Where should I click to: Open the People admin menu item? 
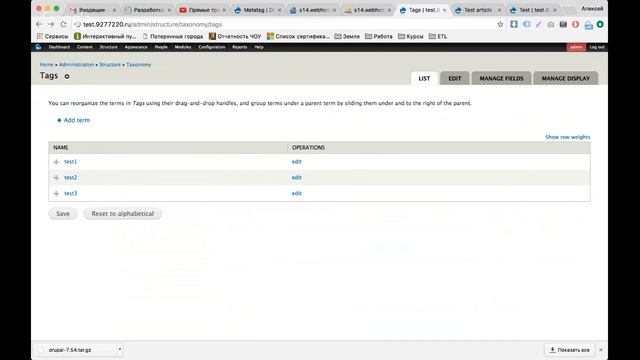point(161,47)
